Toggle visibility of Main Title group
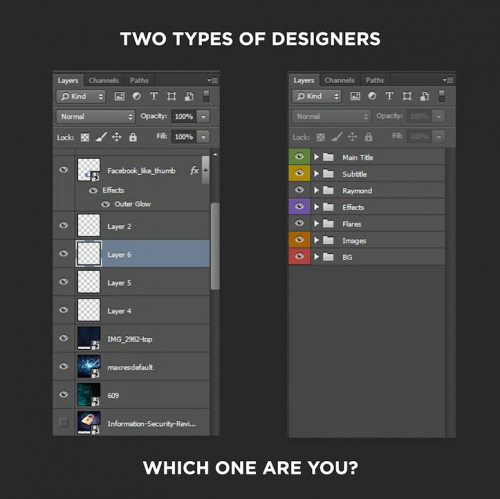This screenshot has height=499, width=500. (x=299, y=156)
